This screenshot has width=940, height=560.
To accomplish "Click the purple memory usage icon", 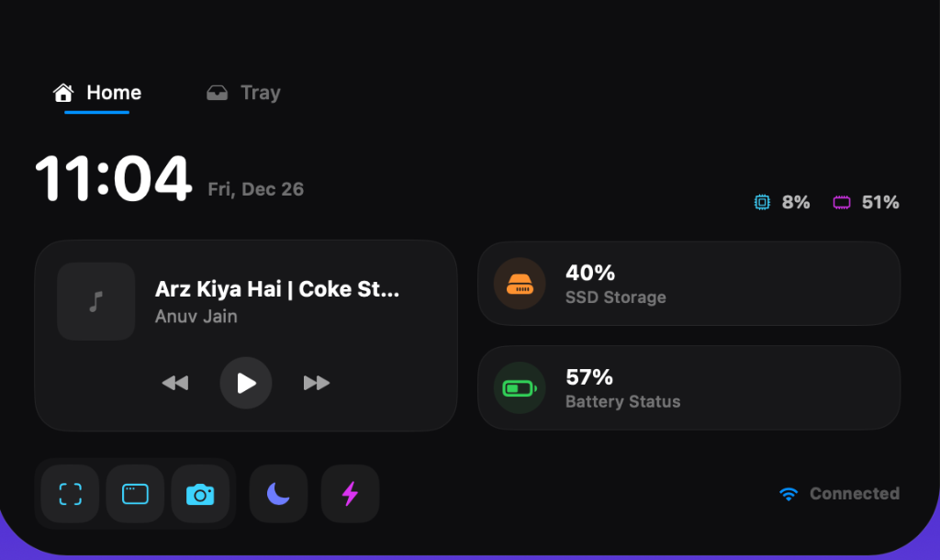I will pos(842,202).
